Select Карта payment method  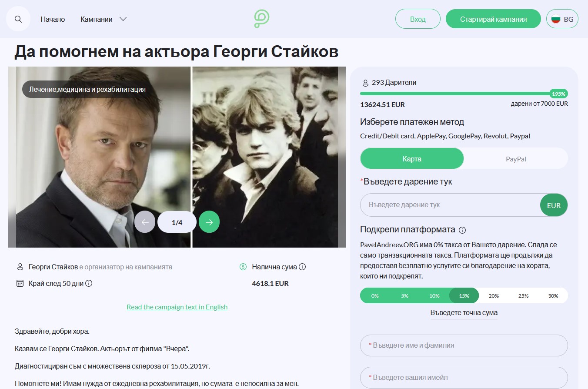(x=412, y=159)
